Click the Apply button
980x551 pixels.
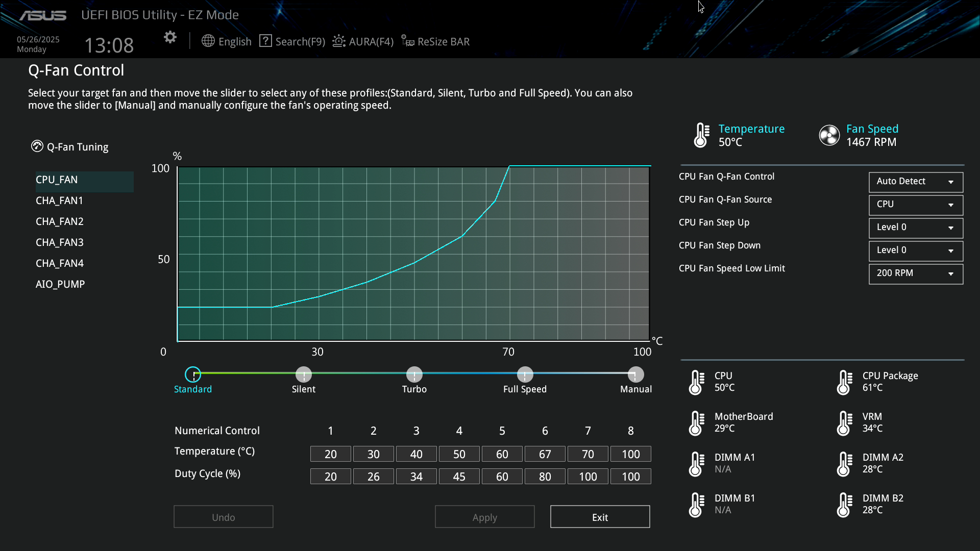click(484, 517)
